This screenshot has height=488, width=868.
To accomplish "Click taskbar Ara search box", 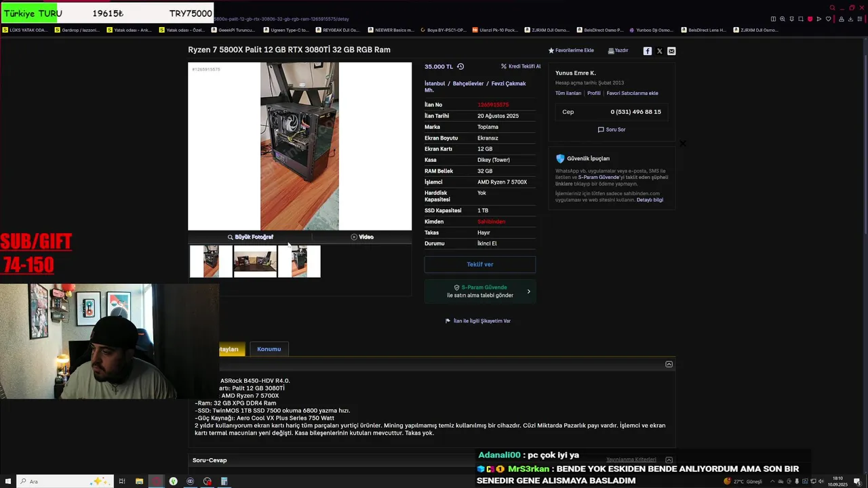I will [x=64, y=481].
